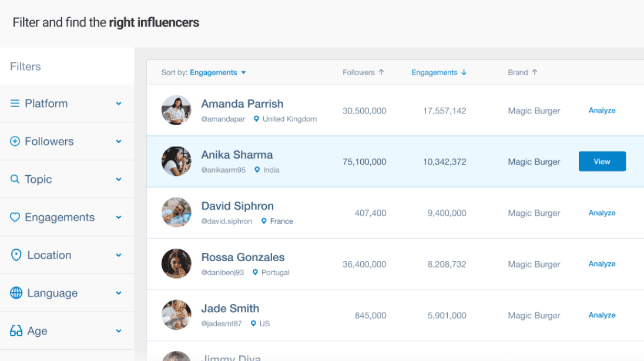Click the India location pin icon
Screen dimensions: 644x361
[x=257, y=170]
